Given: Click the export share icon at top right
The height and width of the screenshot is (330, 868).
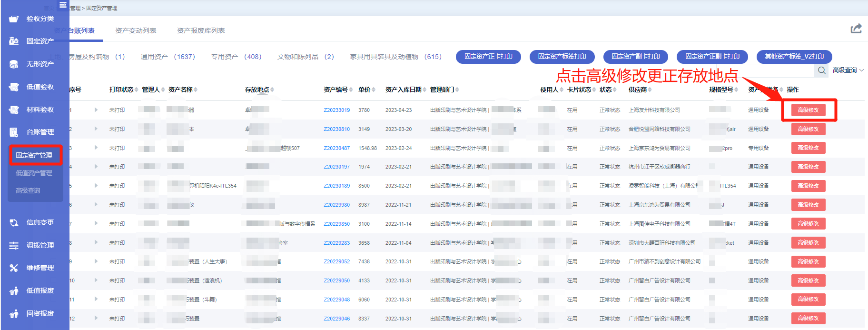Looking at the screenshot, I should (856, 29).
